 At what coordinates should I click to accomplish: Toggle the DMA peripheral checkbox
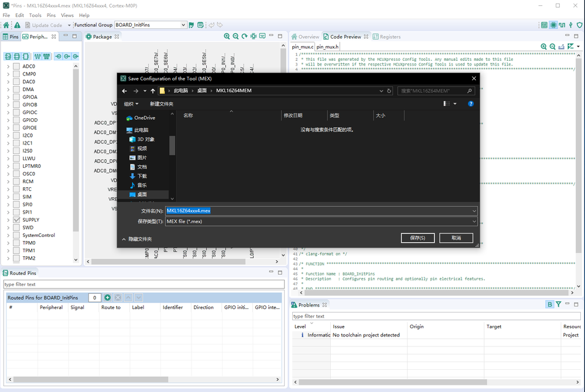tap(16, 89)
